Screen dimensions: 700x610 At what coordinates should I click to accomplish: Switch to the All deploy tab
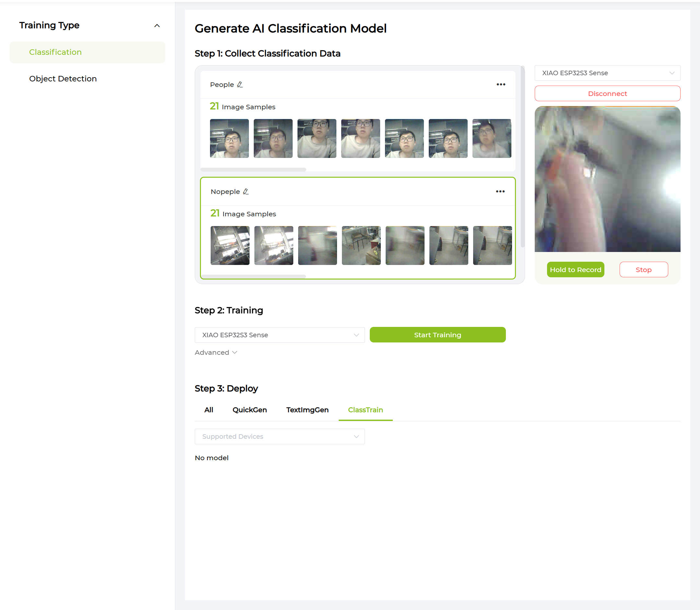click(208, 410)
